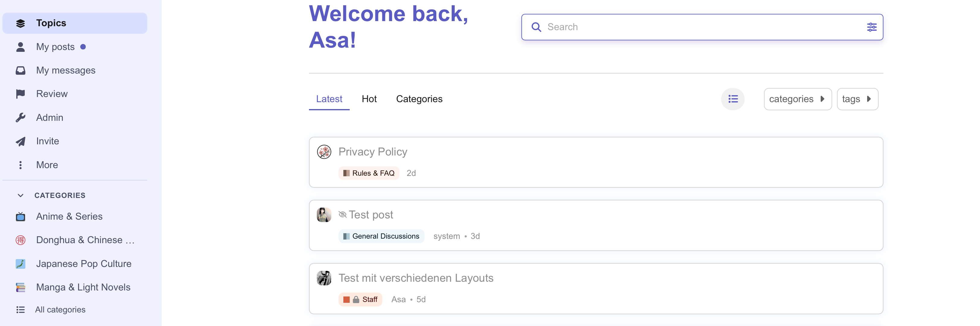Open Anime & Series category
This screenshot has width=980, height=326.
pos(69,217)
